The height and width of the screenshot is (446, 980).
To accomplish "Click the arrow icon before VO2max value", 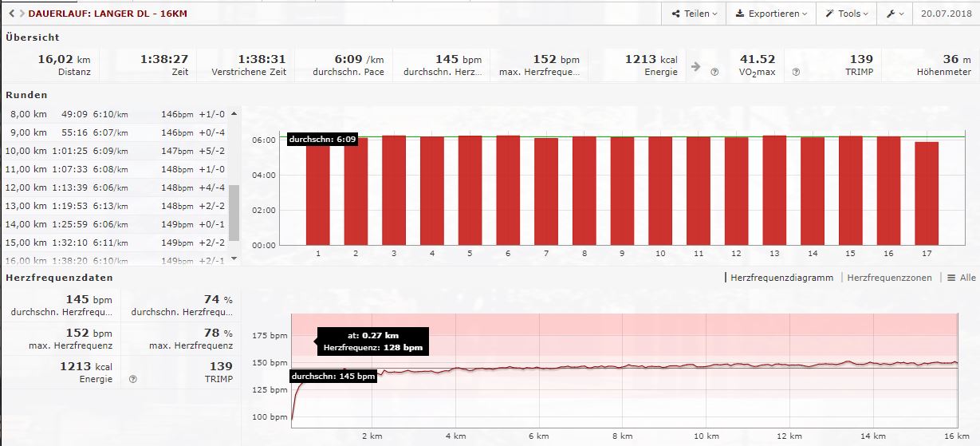I will coord(696,67).
